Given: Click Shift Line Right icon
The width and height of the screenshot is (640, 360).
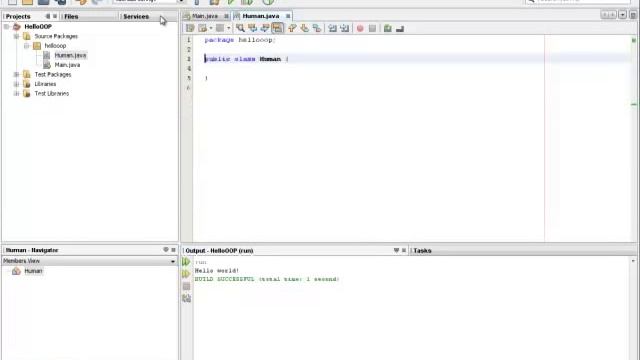Looking at the screenshot, I should tap(344, 28).
